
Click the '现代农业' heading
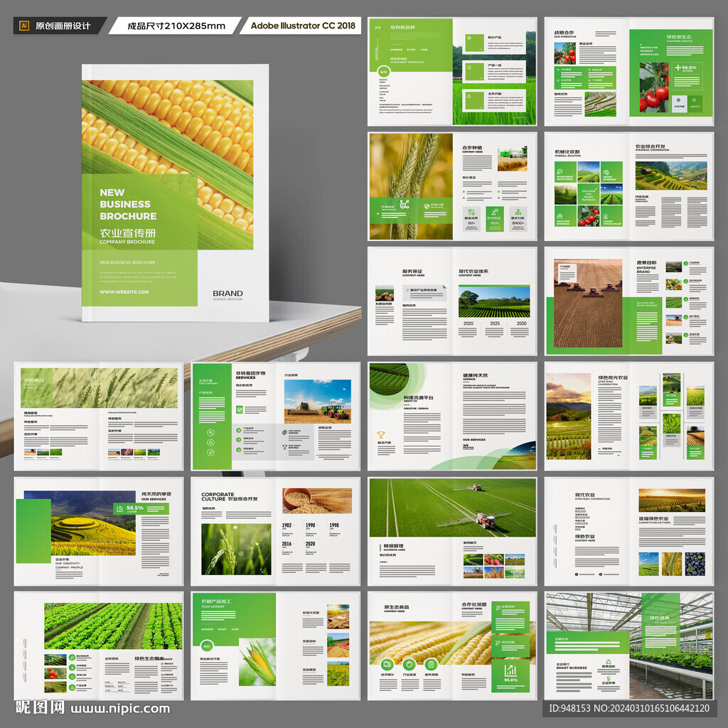[585, 495]
